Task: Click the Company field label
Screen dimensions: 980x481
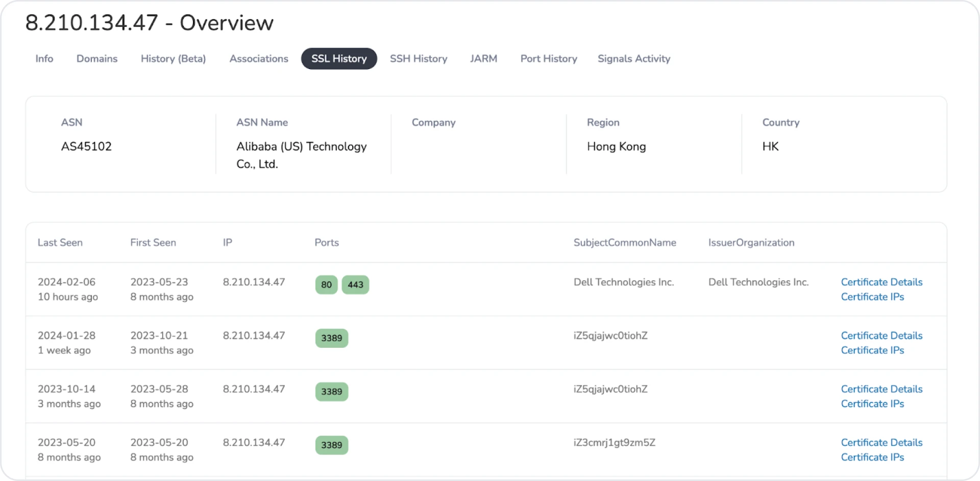Action: (x=434, y=123)
